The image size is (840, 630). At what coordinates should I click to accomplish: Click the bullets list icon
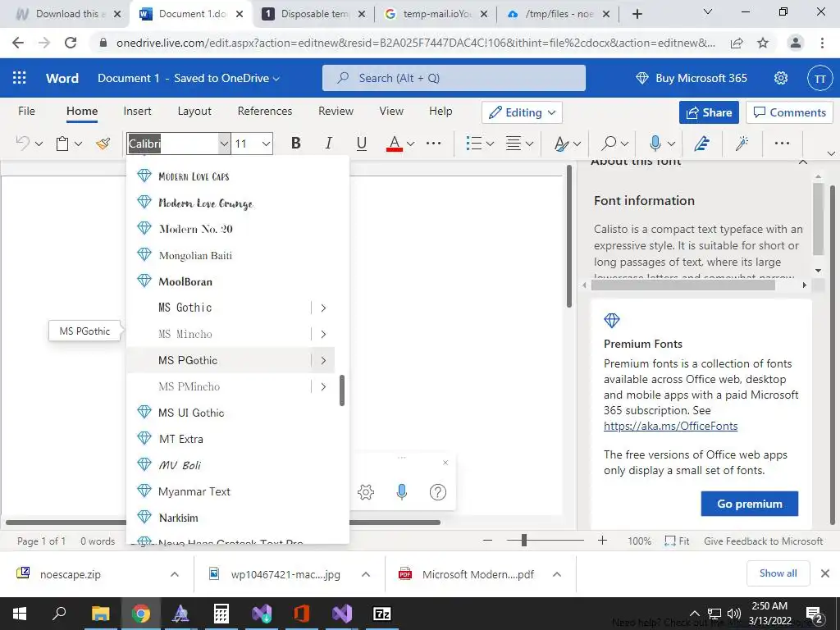pyautogui.click(x=473, y=143)
